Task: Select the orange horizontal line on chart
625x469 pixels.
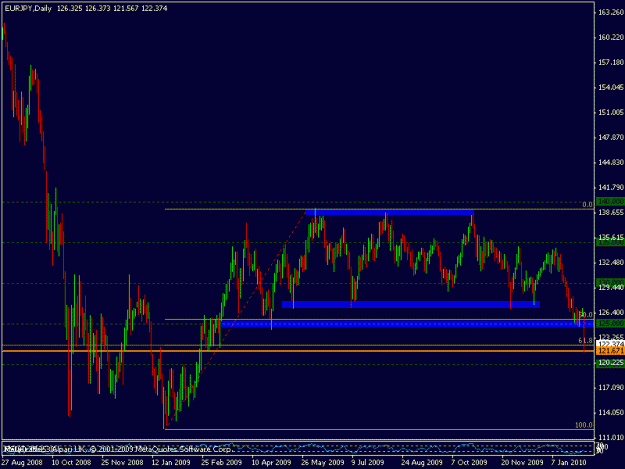Action: (298, 351)
